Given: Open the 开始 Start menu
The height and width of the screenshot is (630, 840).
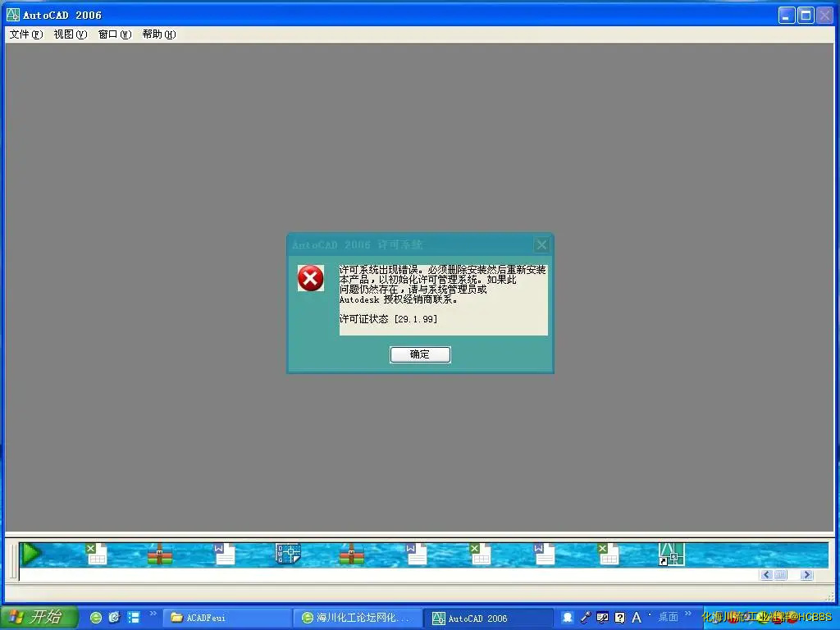Looking at the screenshot, I should point(39,617).
